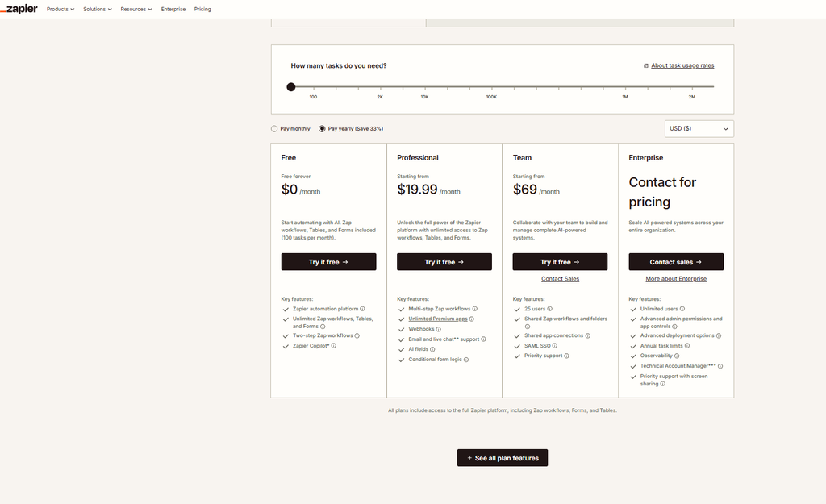This screenshot has width=826, height=504.
Task: Click info icon beside Annual task limits
Action: 687,346
